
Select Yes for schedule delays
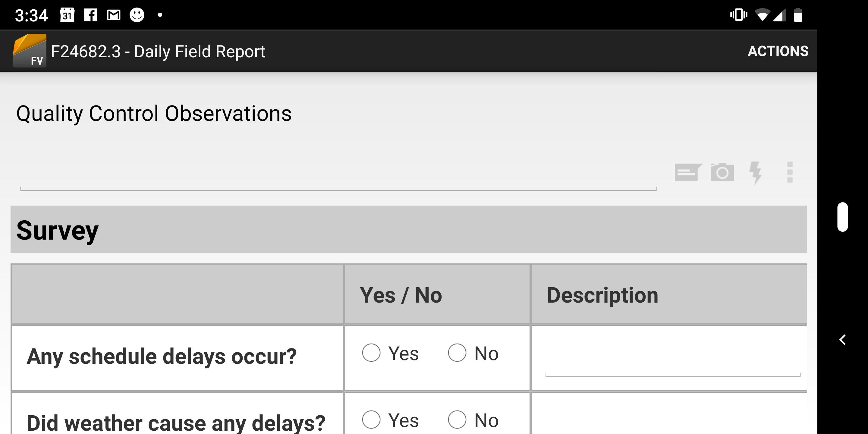click(371, 353)
